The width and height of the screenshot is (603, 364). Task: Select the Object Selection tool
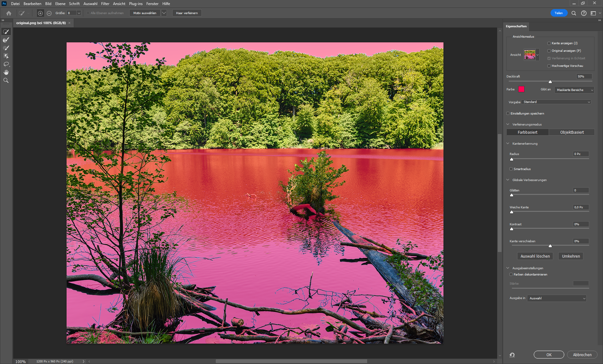point(6,56)
